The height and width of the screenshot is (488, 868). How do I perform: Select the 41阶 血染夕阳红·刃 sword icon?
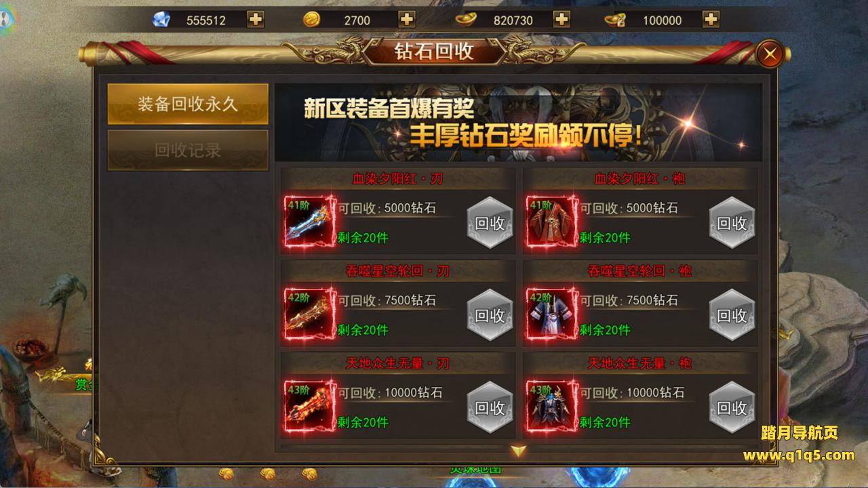point(310,222)
